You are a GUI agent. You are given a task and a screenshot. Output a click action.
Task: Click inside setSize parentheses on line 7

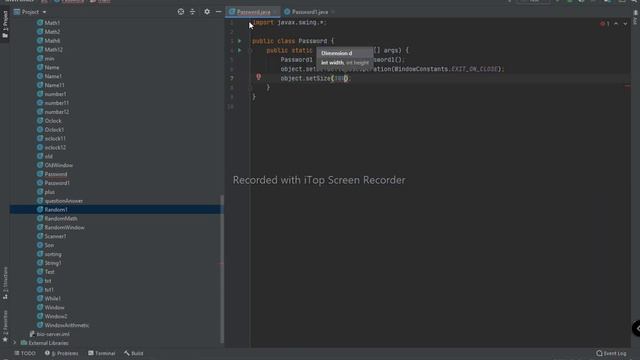click(x=341, y=78)
